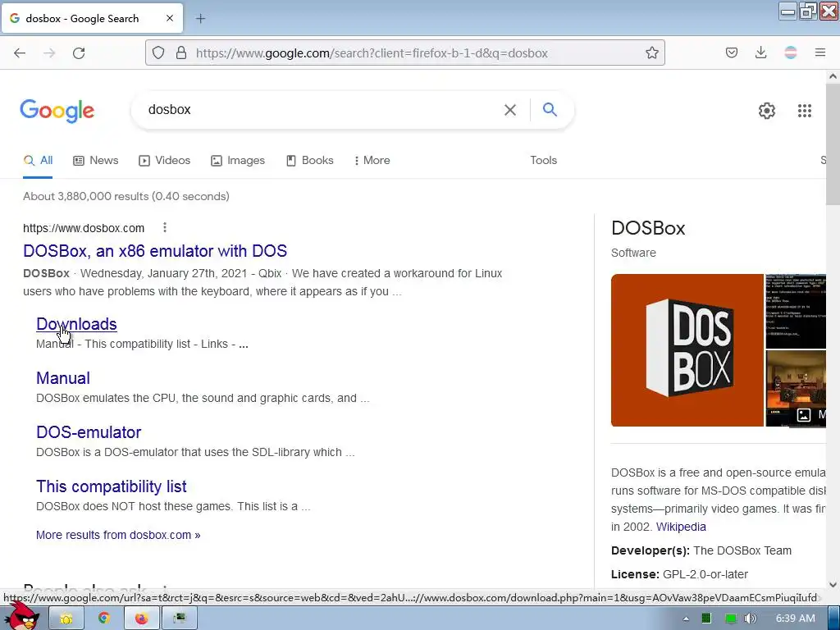The height and width of the screenshot is (630, 840).
Task: Go back to the previous page
Action: [x=20, y=53]
